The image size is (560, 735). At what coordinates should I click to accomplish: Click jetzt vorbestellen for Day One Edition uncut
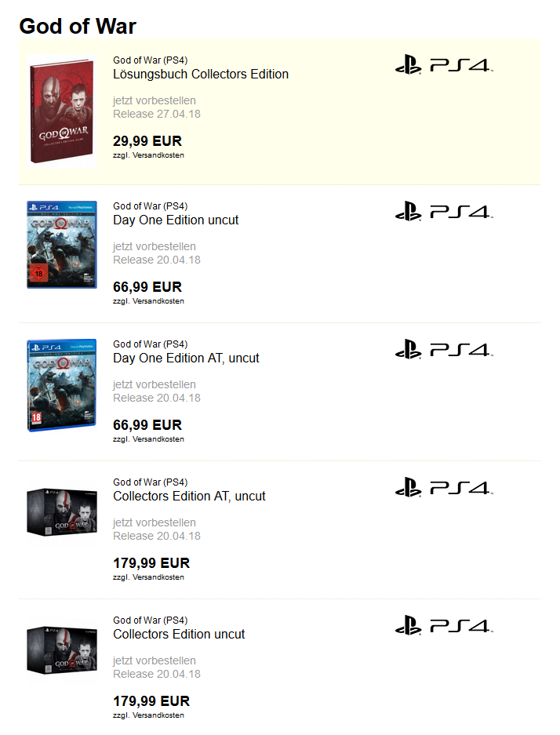(155, 246)
